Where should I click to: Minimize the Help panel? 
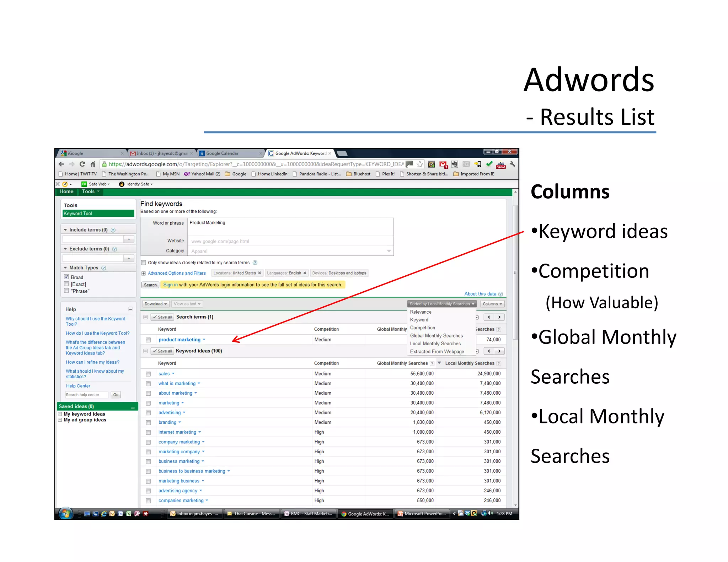click(x=130, y=309)
